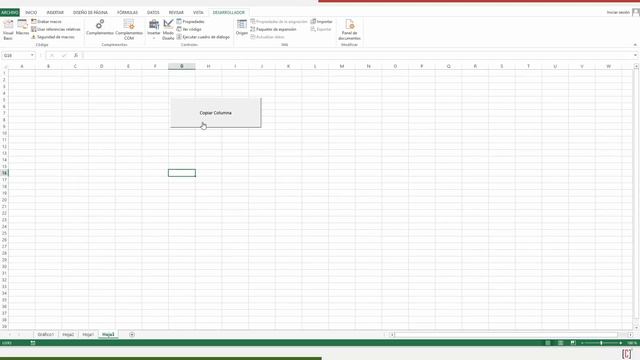Click the horizontal scroll right arrow
This screenshot has height=360, width=640.
pyautogui.click(x=630, y=335)
